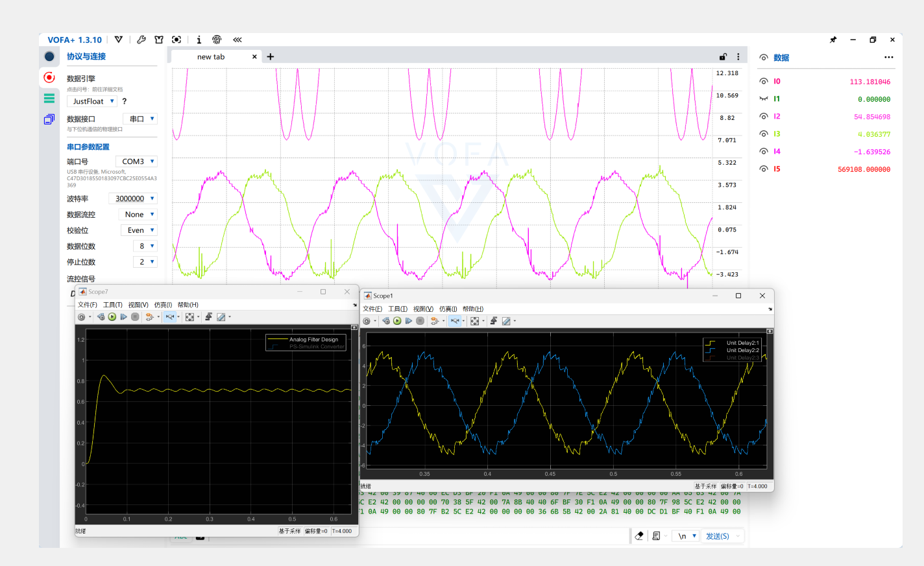
Task: Show hidden channel I1 via eye icon
Action: [x=764, y=99]
